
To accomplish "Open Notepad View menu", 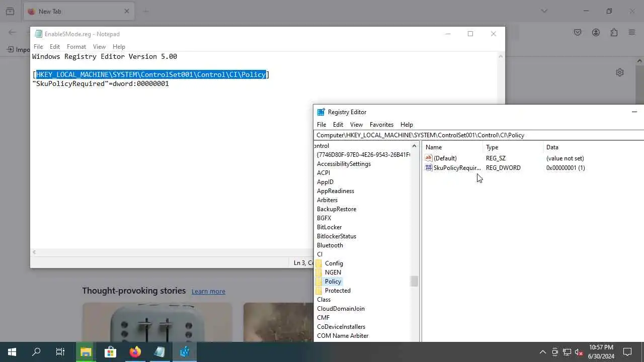I will click(x=99, y=47).
